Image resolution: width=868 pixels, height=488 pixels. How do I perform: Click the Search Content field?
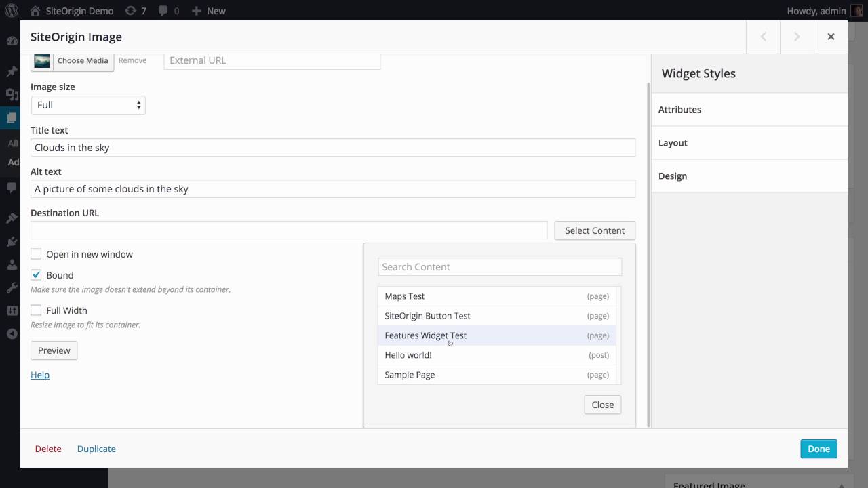(500, 267)
